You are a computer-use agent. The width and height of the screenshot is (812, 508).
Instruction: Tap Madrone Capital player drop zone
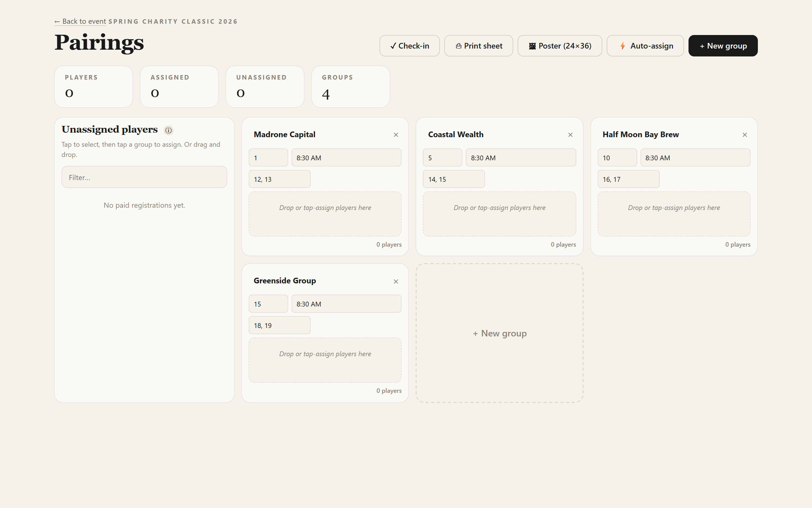325,214
